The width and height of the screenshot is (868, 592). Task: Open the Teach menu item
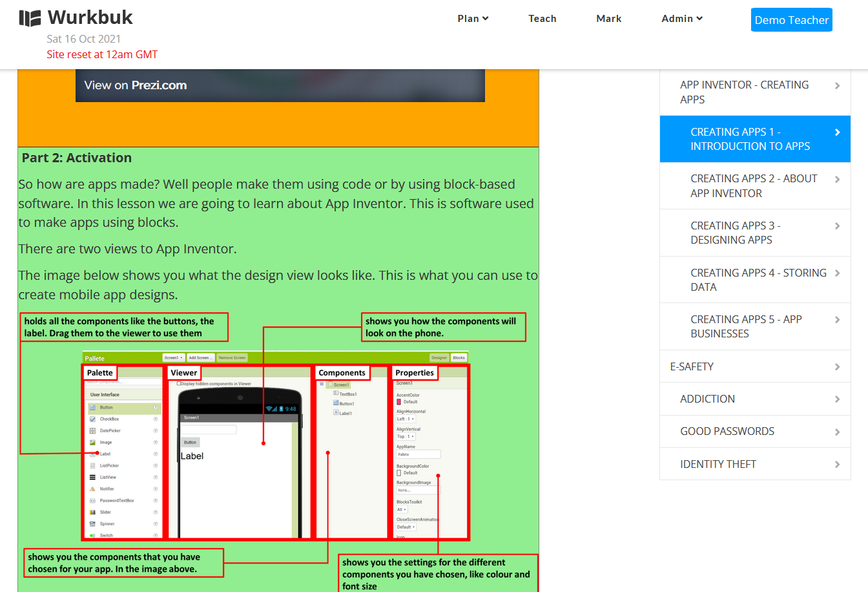click(542, 18)
